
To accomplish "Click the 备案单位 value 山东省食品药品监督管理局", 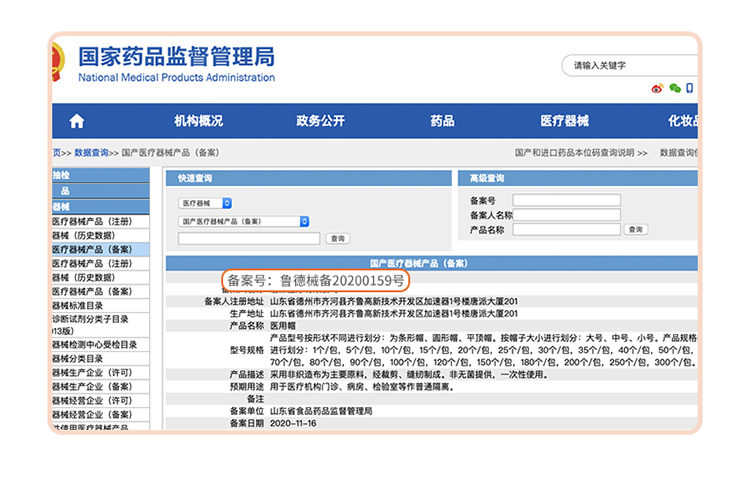I will point(321,411).
